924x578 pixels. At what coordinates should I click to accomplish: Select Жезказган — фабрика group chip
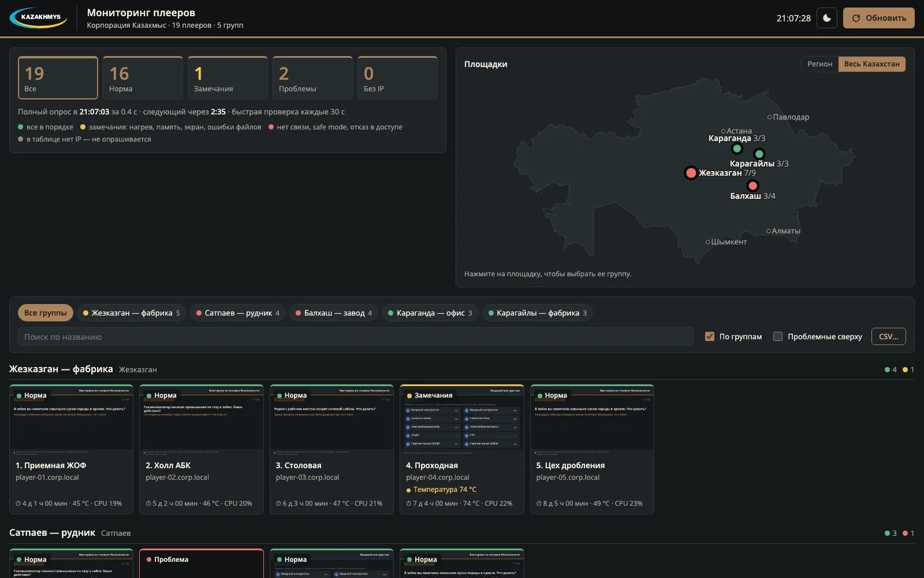point(132,313)
